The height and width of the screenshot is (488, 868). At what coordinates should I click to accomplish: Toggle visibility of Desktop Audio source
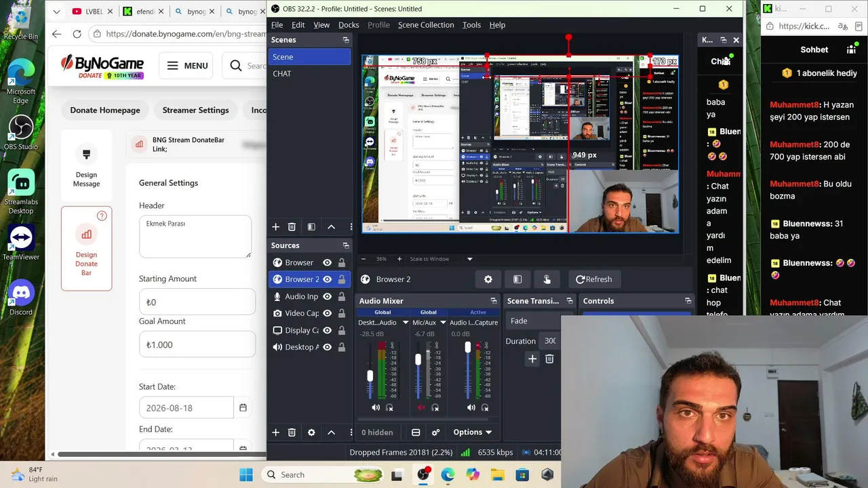(328, 347)
